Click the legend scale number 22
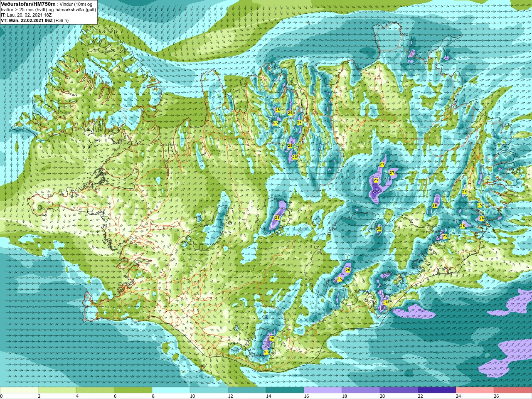Image resolution: width=532 pixels, height=399 pixels. (421, 396)
